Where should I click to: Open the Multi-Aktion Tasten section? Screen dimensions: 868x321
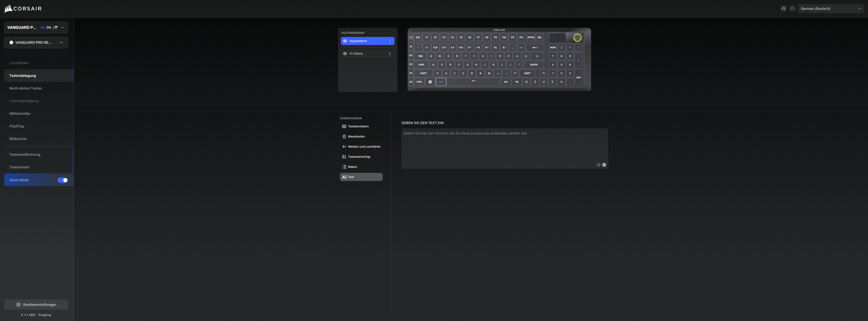coord(25,88)
